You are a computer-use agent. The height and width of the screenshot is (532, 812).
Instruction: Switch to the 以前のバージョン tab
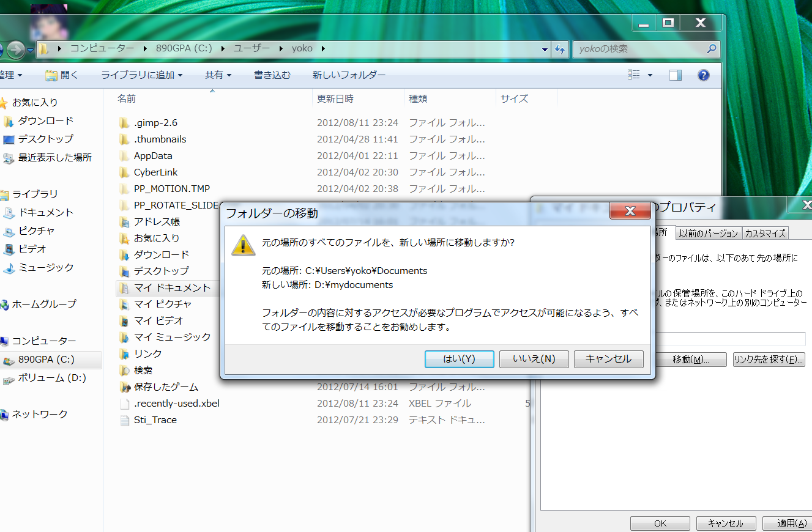[x=708, y=233]
